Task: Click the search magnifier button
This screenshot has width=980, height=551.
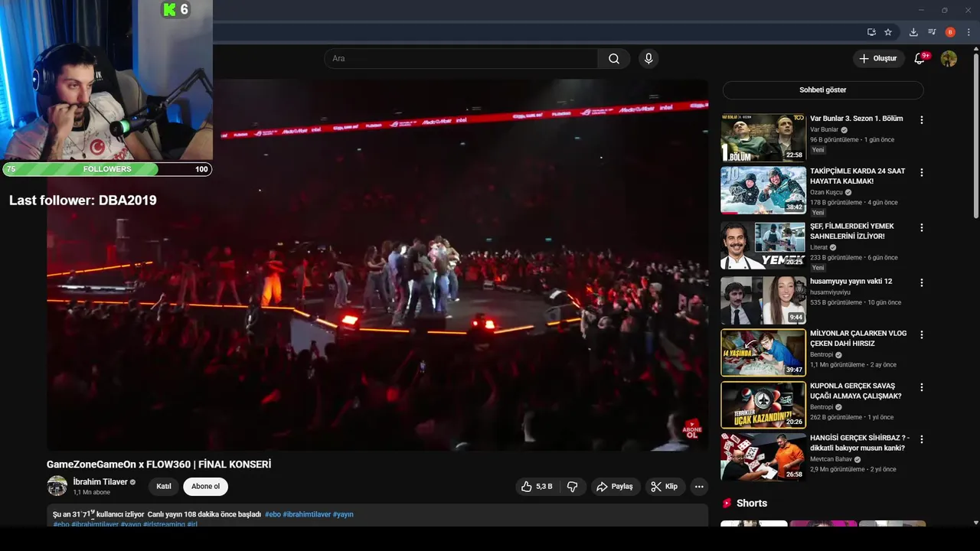Action: (x=614, y=59)
